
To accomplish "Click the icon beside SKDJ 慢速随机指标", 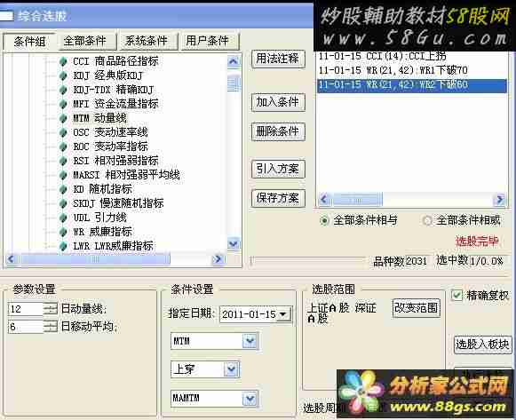I will [x=63, y=203].
